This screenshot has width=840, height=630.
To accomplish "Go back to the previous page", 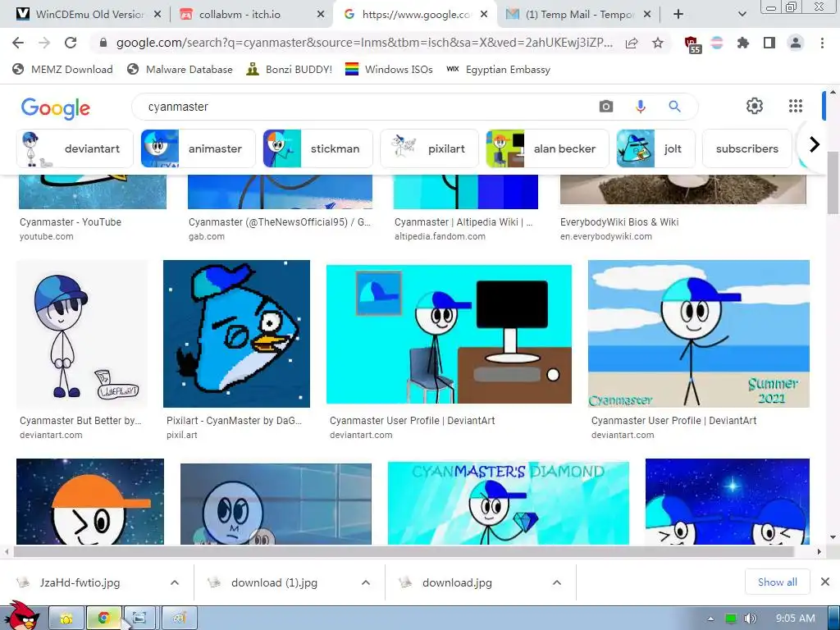I will tap(18, 43).
